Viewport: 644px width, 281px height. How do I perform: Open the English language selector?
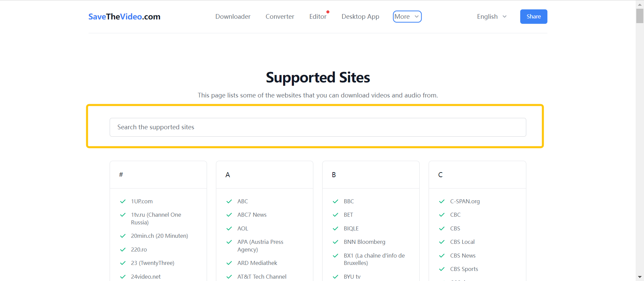[491, 17]
